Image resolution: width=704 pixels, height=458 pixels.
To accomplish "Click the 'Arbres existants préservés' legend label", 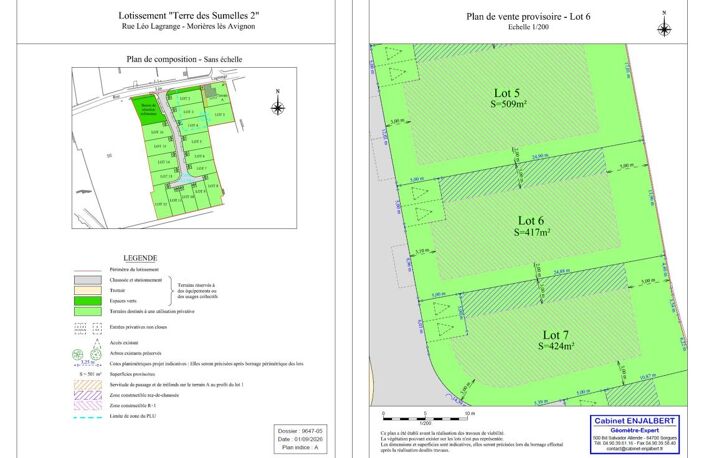I will pos(136,354).
